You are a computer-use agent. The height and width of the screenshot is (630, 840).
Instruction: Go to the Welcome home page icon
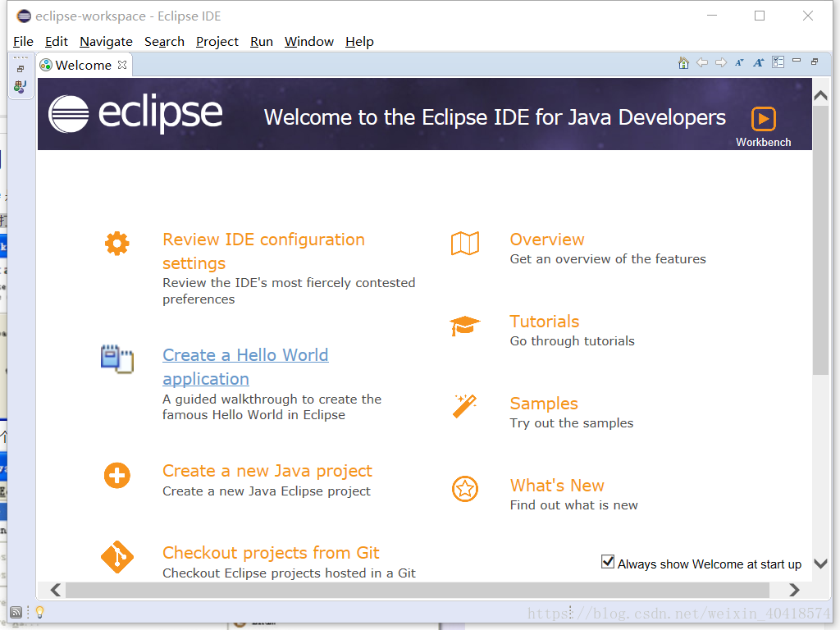[683, 62]
